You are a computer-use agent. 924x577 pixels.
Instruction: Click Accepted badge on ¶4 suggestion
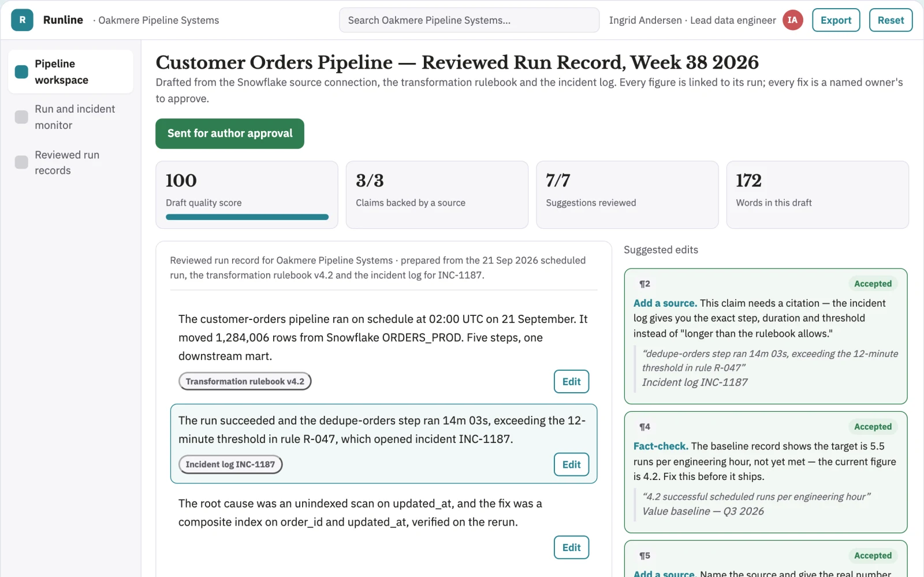(x=873, y=427)
